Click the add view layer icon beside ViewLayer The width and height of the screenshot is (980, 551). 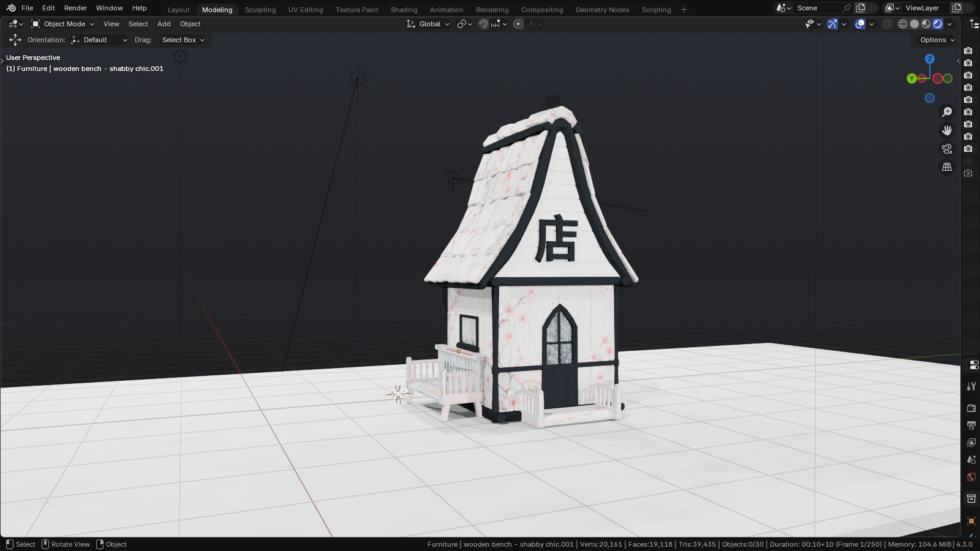(x=956, y=8)
